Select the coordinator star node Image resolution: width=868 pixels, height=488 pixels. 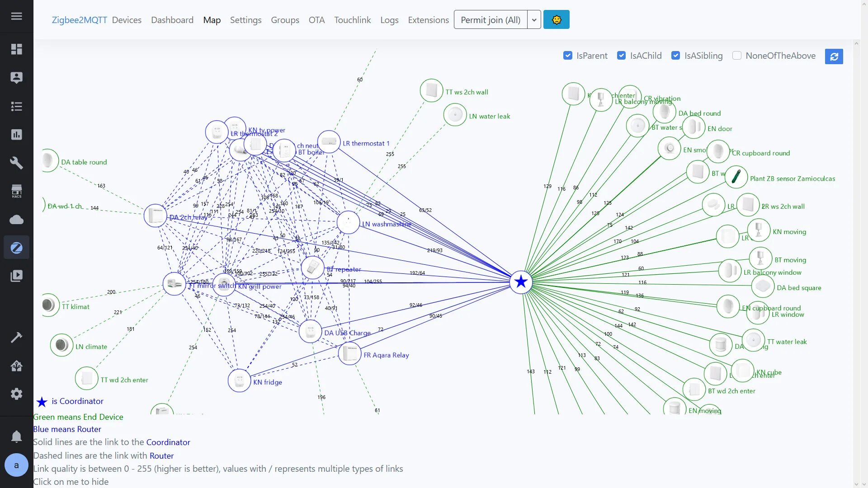pyautogui.click(x=521, y=282)
